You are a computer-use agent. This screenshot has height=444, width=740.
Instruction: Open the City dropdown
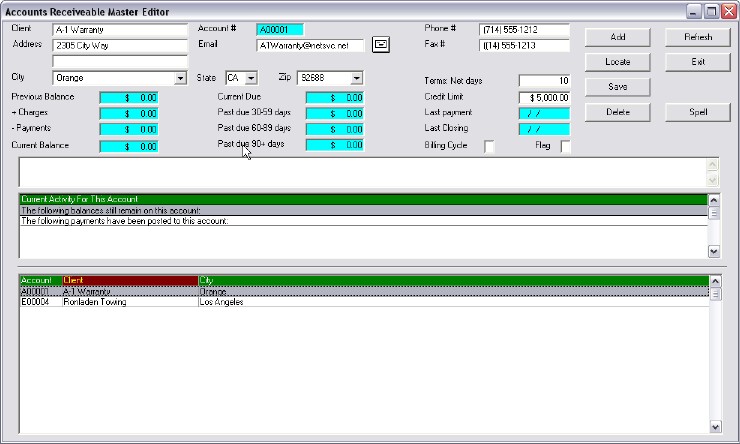(x=180, y=78)
